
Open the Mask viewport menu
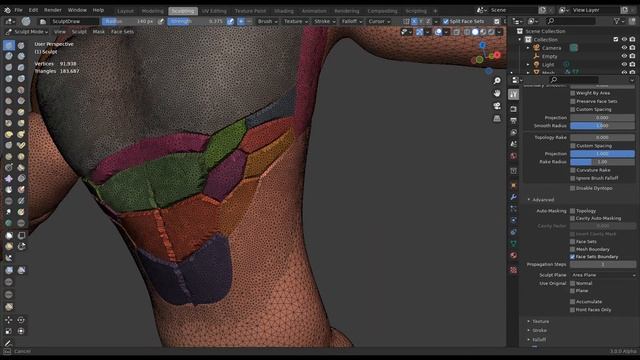coord(98,31)
